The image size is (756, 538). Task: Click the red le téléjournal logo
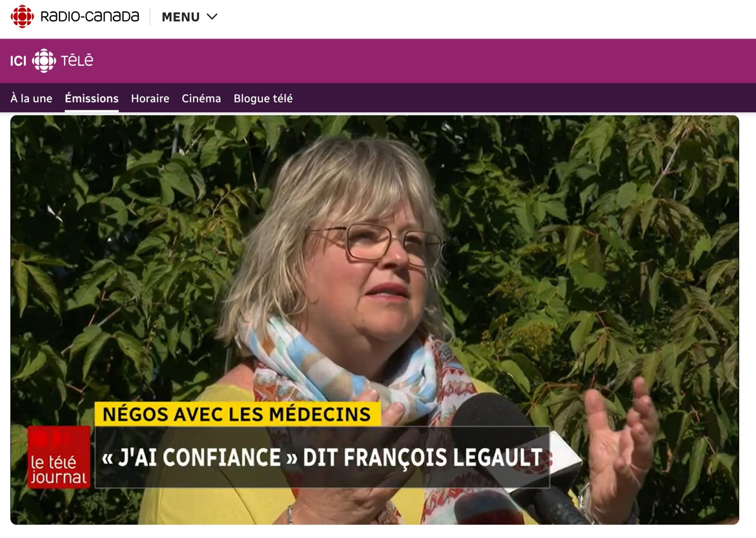(x=59, y=457)
